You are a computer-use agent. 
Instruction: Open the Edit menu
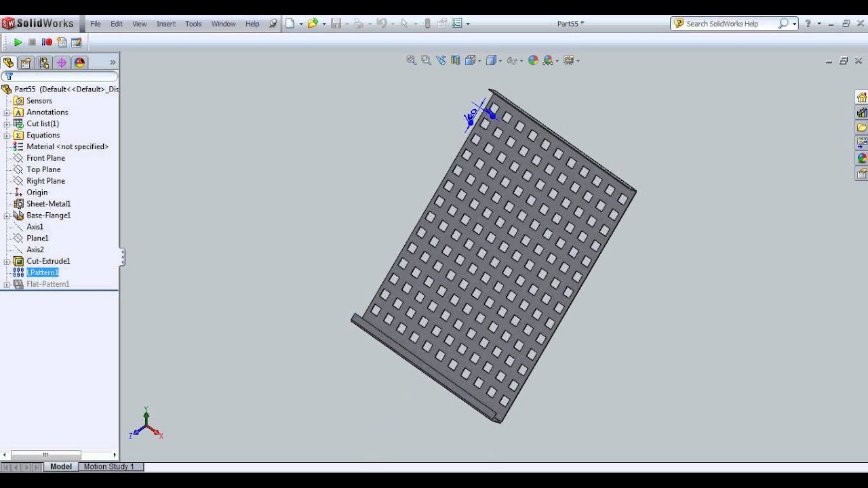pyautogui.click(x=117, y=24)
